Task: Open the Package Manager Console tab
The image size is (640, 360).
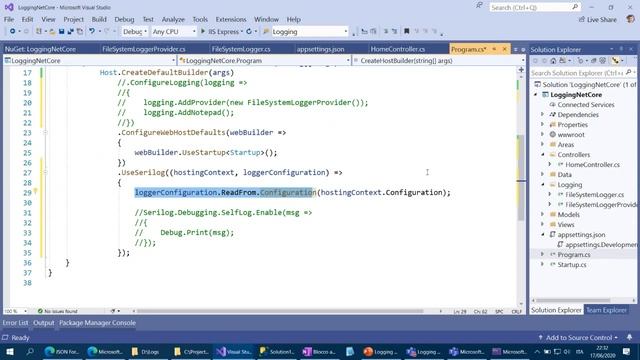Action: 97,323
